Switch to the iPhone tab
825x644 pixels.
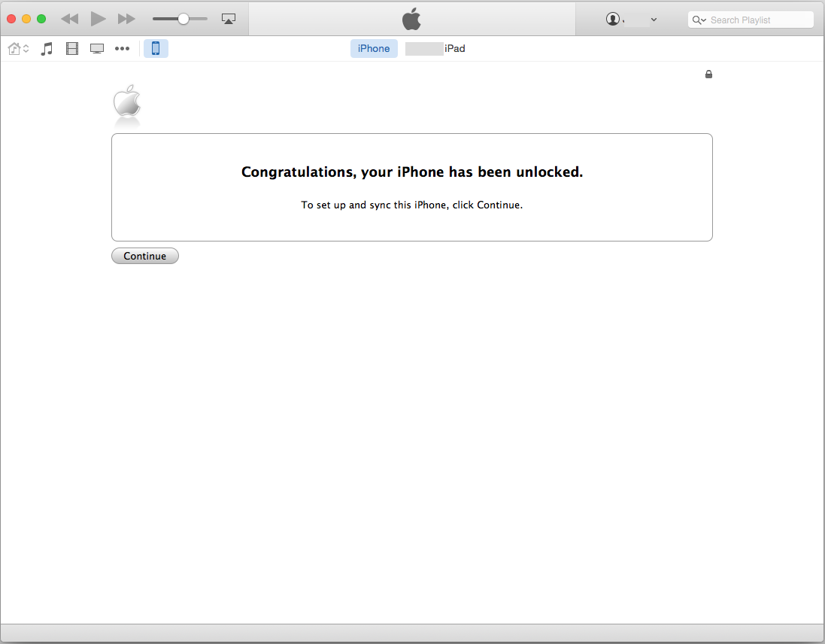[x=374, y=48]
